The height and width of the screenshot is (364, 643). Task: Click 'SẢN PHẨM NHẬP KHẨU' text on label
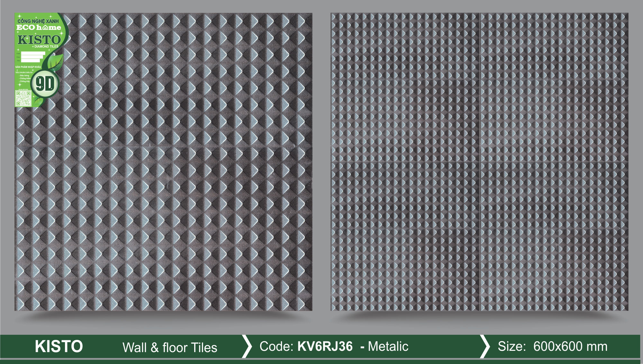(28, 67)
